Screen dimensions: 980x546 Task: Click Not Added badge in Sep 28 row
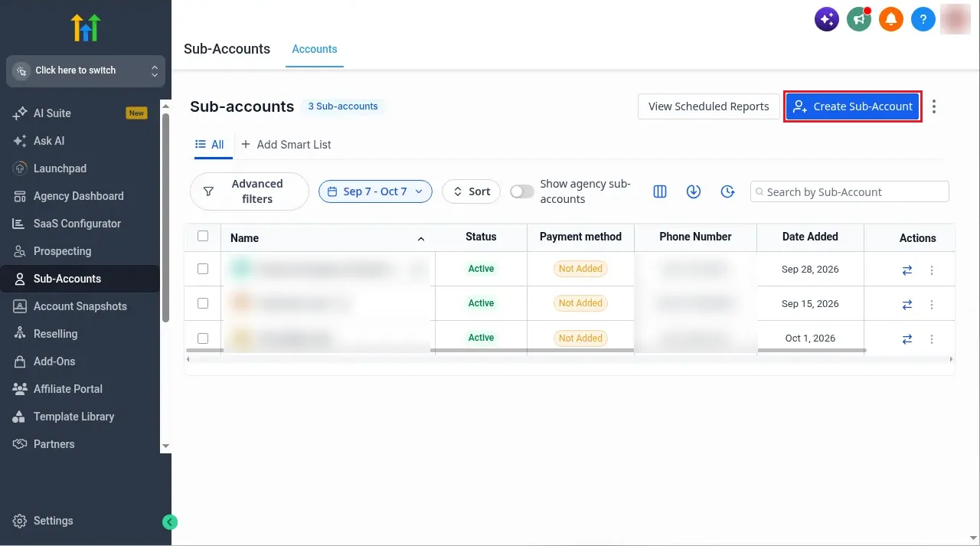pyautogui.click(x=580, y=269)
